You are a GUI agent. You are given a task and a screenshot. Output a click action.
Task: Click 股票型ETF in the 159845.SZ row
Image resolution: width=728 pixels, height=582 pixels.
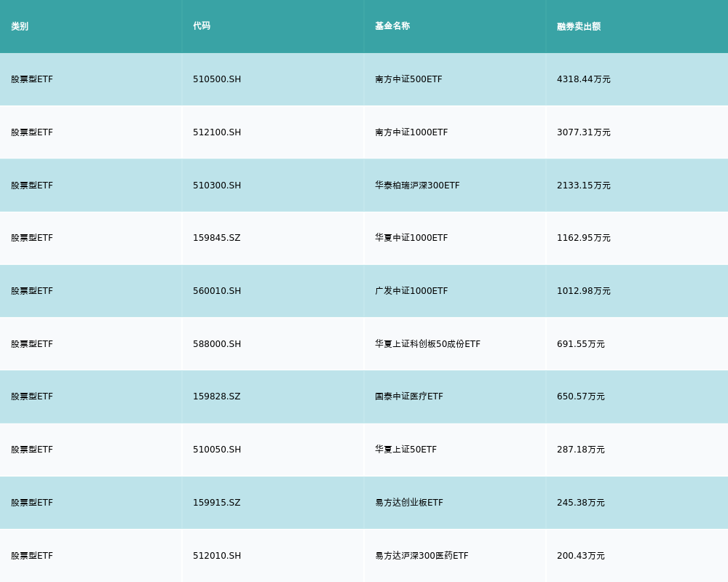(32, 238)
